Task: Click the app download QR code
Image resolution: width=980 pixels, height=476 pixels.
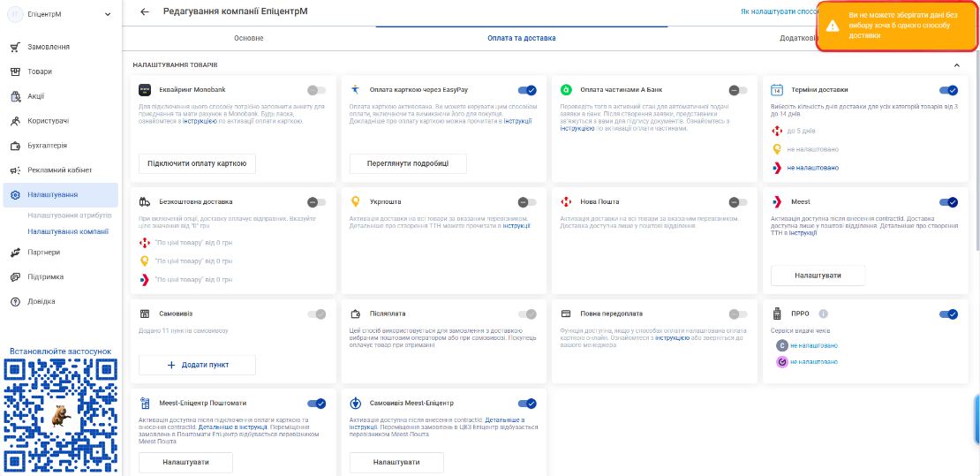Action: click(60, 416)
